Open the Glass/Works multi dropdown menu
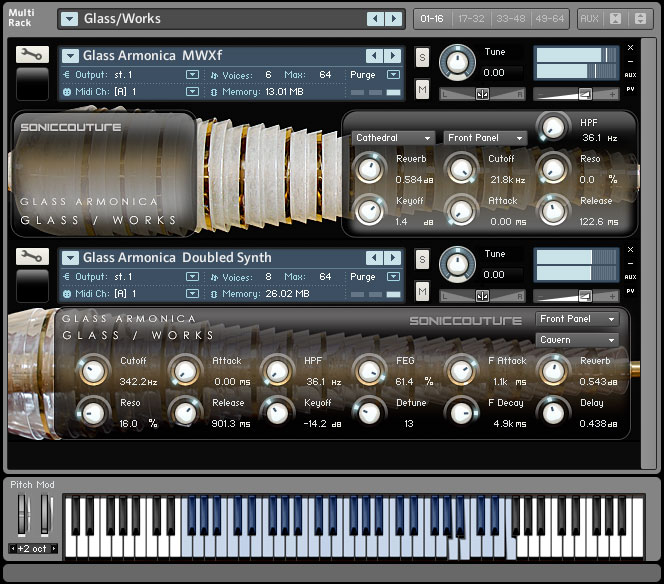 pos(69,19)
